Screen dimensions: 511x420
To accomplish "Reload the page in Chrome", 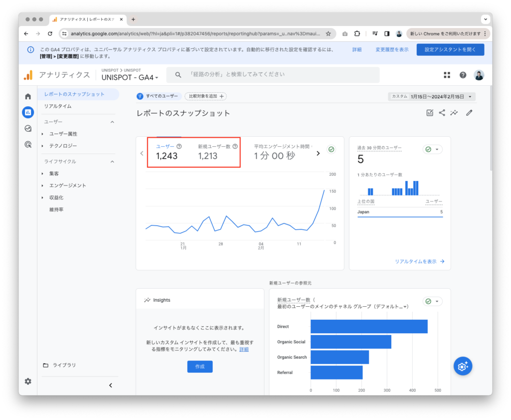I will (50, 33).
